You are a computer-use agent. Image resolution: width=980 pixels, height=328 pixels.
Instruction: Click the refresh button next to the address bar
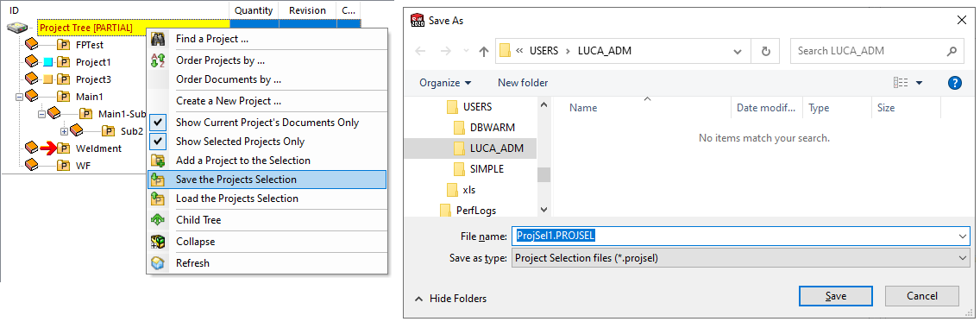click(x=766, y=51)
